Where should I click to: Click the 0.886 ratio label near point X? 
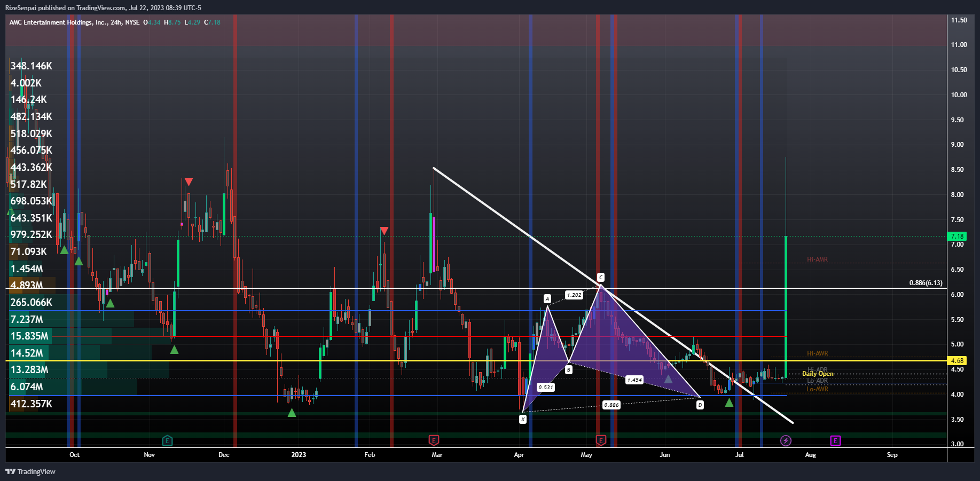pos(611,405)
